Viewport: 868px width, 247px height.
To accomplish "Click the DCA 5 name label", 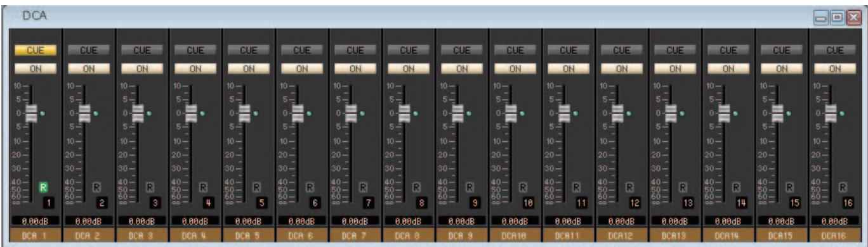I will tap(249, 235).
